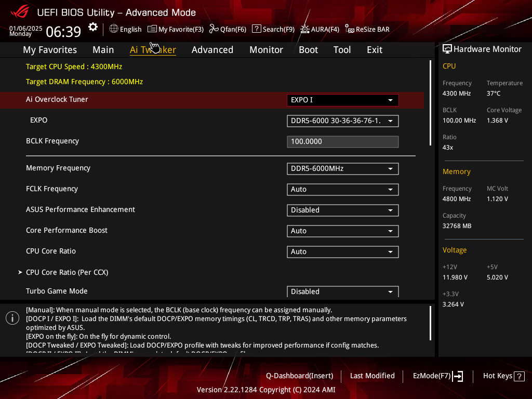Click the MC Volt 1.120 V value
Screen dimensions: 532x399
coord(497,199)
